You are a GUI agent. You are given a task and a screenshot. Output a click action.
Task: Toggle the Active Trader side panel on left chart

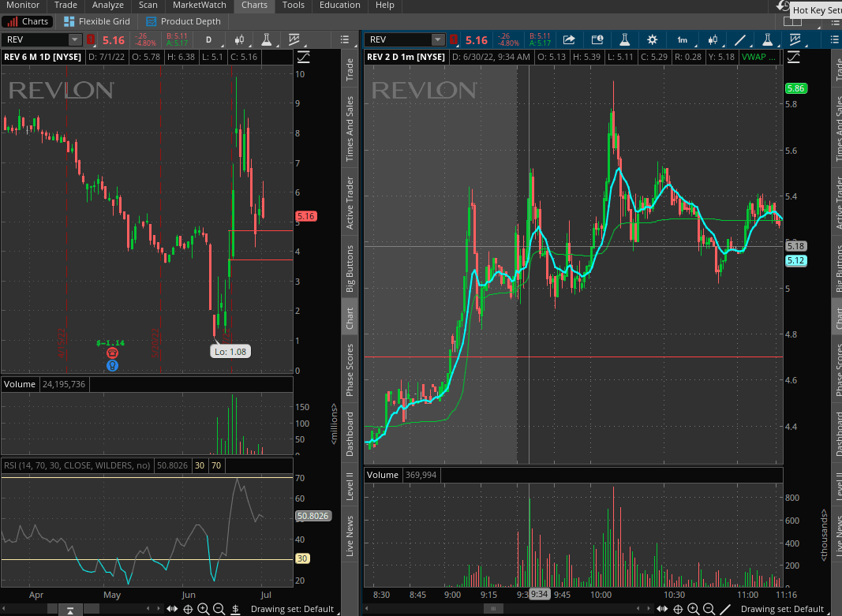tap(350, 202)
